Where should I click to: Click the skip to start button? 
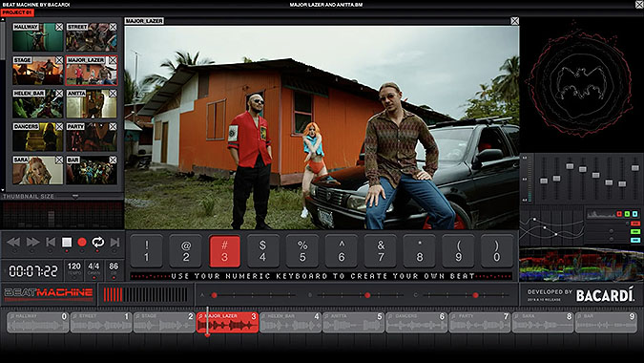pos(51,242)
